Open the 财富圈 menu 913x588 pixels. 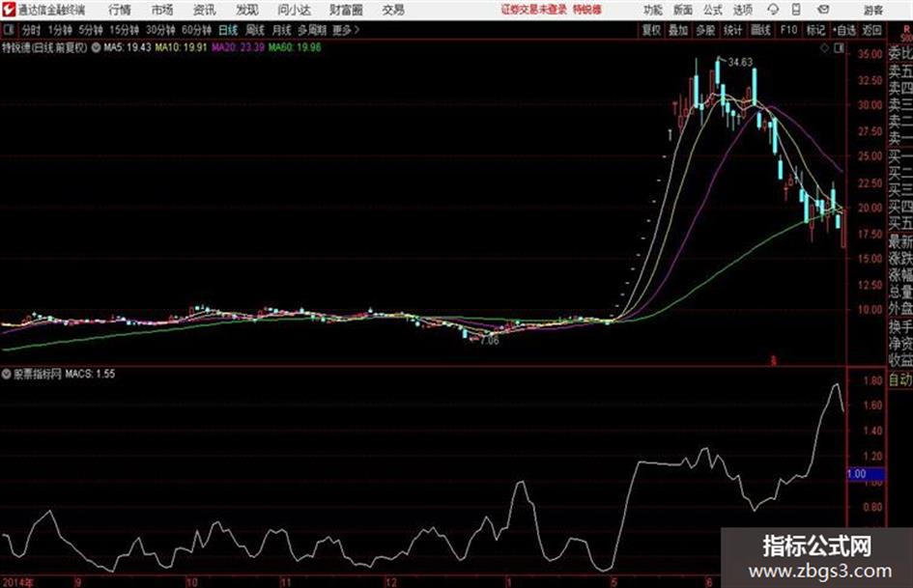pyautogui.click(x=346, y=10)
